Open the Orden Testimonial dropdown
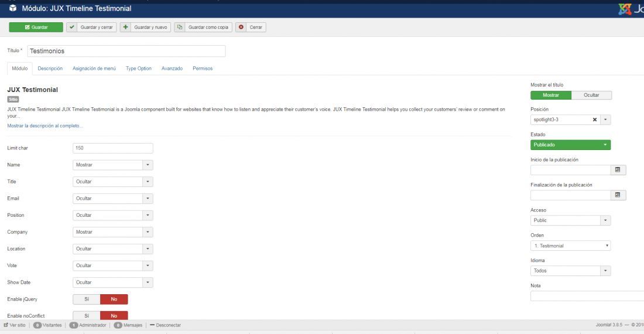The height and width of the screenshot is (334, 644). coord(570,246)
